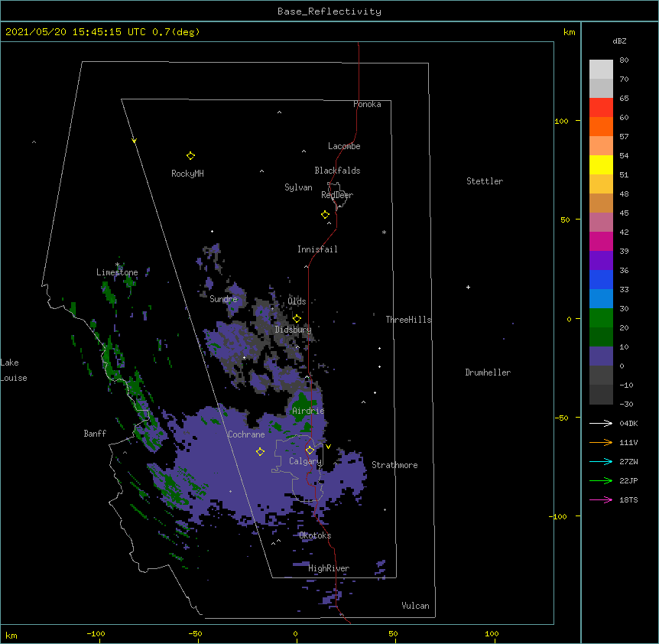
Task: Click the Sundre label
Action: click(223, 299)
